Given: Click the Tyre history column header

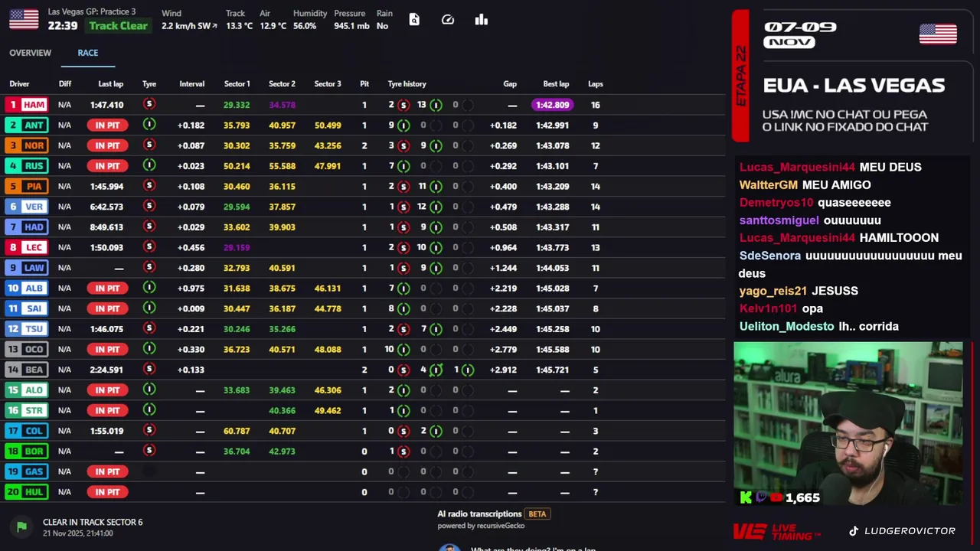Looking at the screenshot, I should [x=407, y=84].
